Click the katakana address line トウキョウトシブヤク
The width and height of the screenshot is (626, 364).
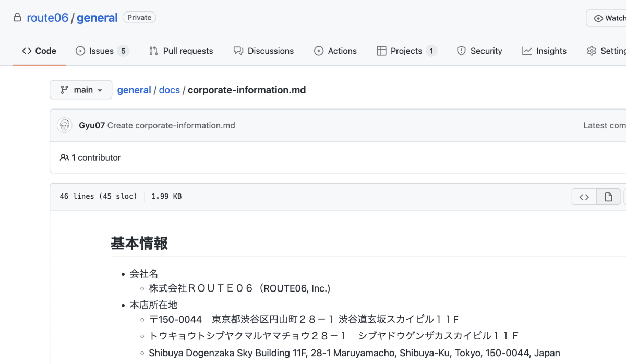(x=334, y=335)
